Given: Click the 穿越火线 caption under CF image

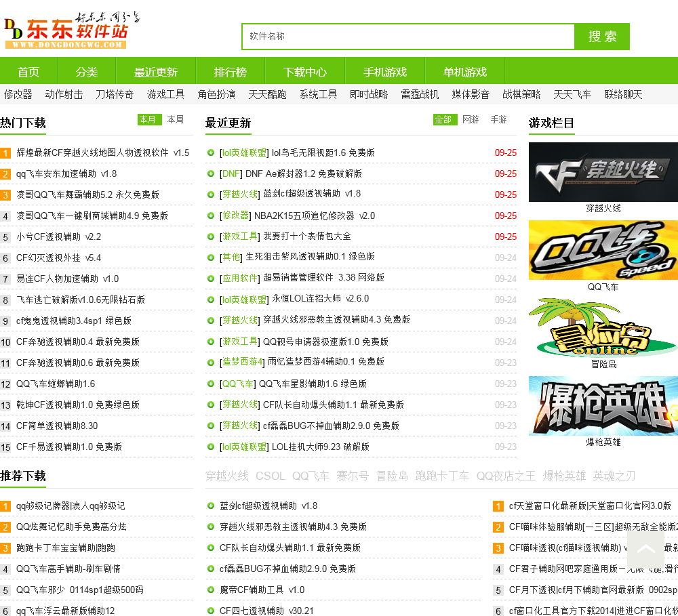Looking at the screenshot, I should pos(603,208).
